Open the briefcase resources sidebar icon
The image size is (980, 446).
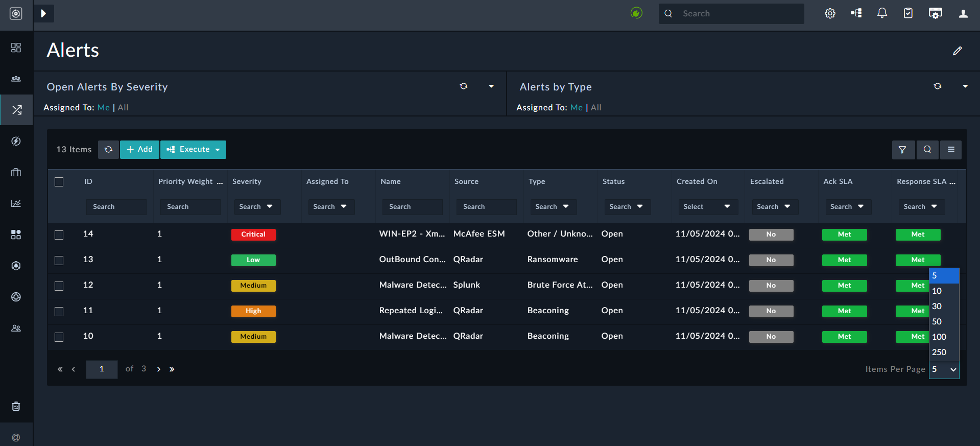click(16, 172)
